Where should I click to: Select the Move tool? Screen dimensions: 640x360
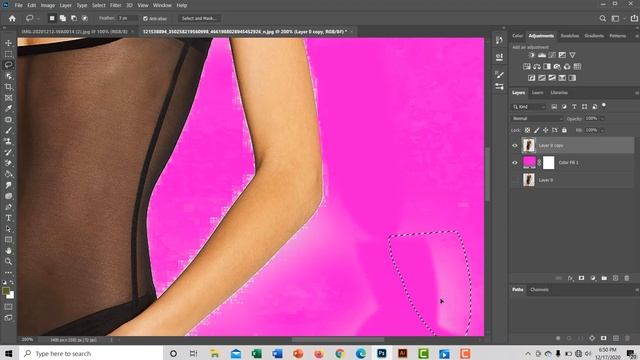pyautogui.click(x=8, y=43)
